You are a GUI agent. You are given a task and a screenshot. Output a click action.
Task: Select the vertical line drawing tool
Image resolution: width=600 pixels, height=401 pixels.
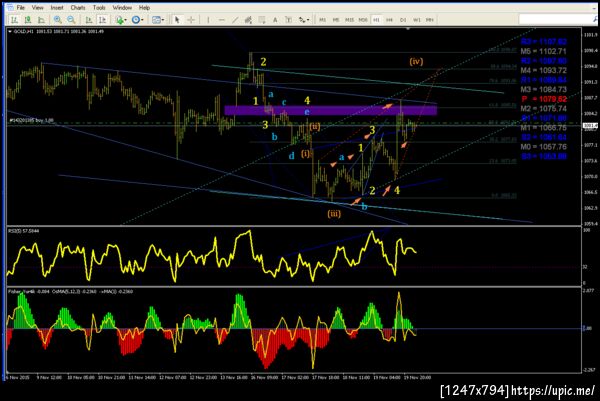point(208,20)
